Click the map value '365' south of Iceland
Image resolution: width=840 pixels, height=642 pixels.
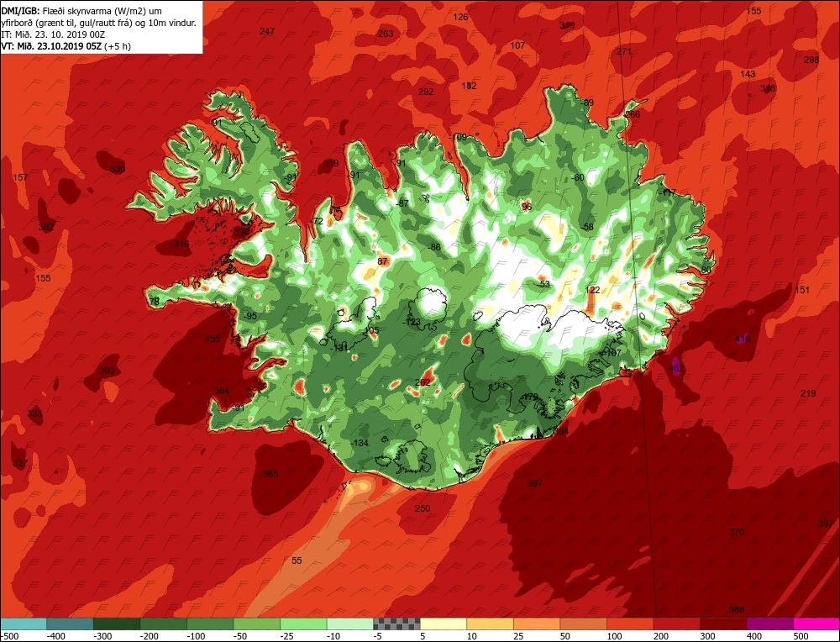[x=270, y=474]
